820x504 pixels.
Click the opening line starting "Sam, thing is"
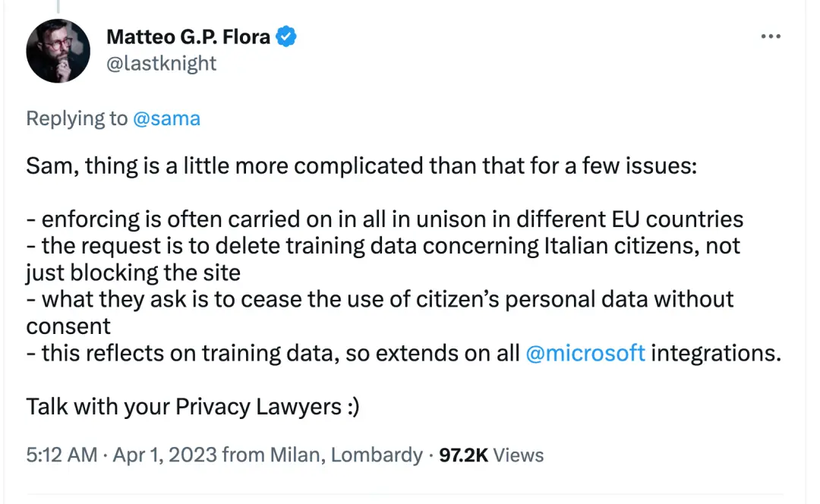point(361,166)
